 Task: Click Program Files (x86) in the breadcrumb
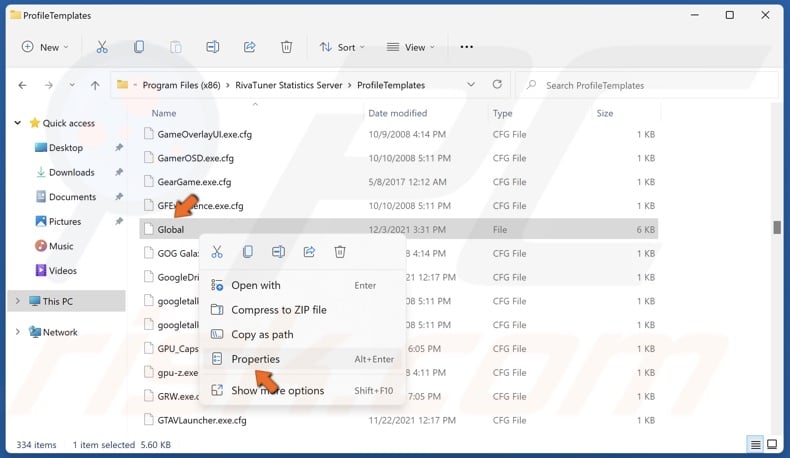coord(181,85)
